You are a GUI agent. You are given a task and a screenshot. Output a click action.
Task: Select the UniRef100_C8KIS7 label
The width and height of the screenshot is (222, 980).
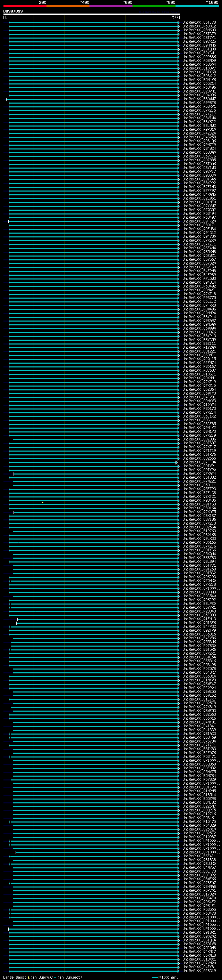199,516
